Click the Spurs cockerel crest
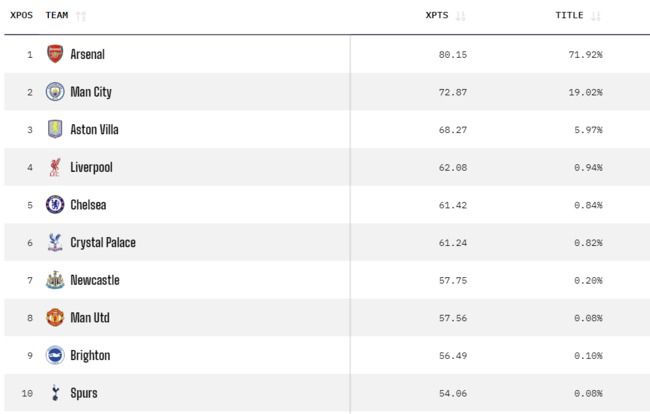Image resolution: width=650 pixels, height=414 pixels. pyautogui.click(x=55, y=393)
